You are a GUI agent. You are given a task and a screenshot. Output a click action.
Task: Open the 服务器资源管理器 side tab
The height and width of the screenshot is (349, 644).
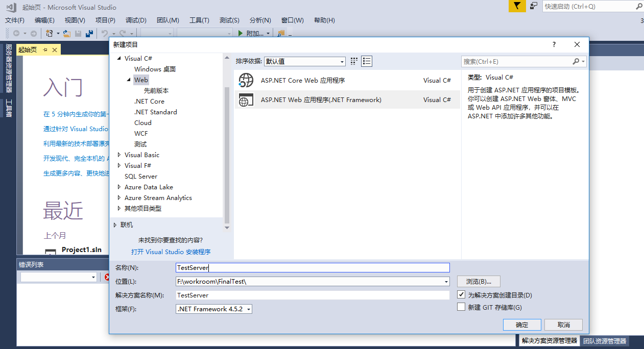(8, 68)
